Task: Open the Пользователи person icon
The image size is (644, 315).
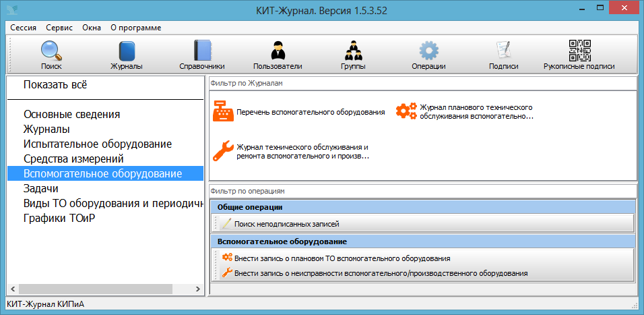Action: (278, 51)
